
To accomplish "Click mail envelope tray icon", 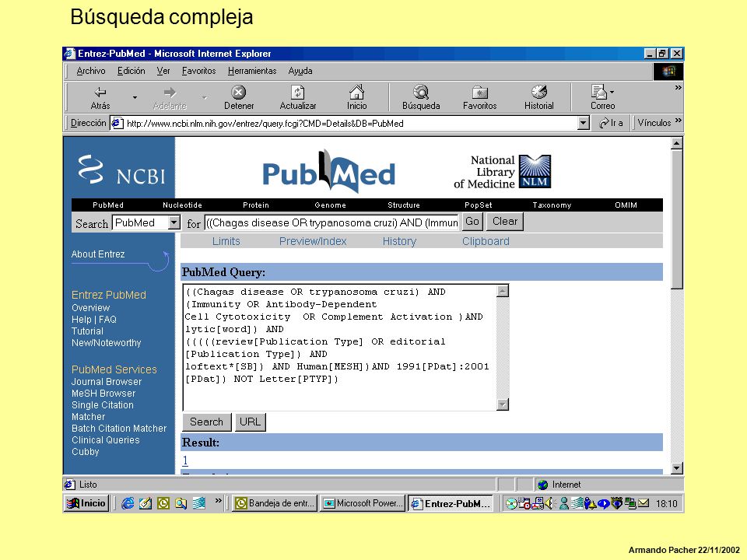I will 644,503.
